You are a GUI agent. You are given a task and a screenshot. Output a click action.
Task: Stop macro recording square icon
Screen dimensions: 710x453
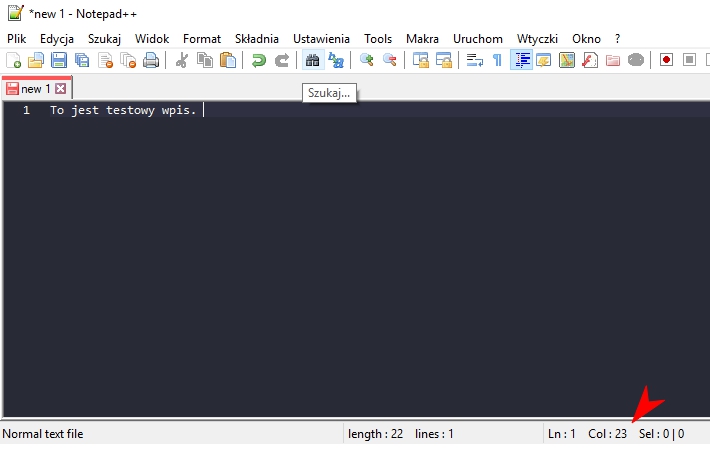[690, 60]
